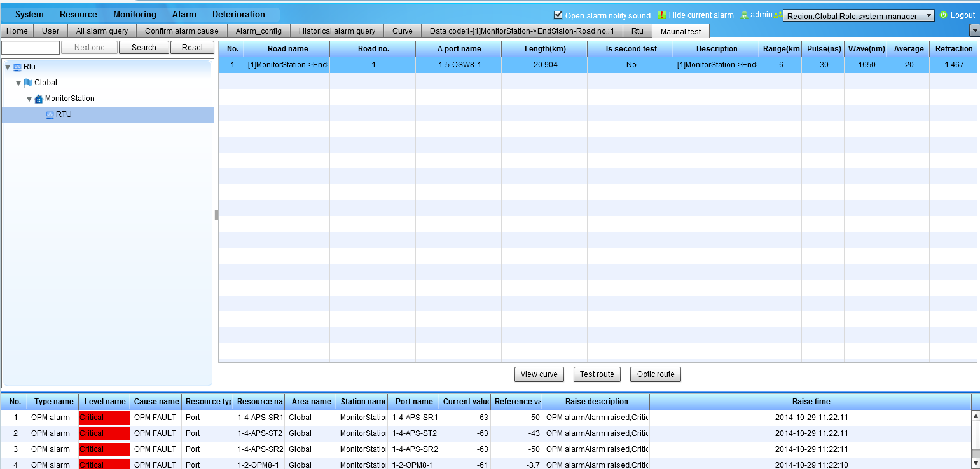This screenshot has width=980, height=469.
Task: Collapse the Rtu root tree node
Action: pos(8,67)
